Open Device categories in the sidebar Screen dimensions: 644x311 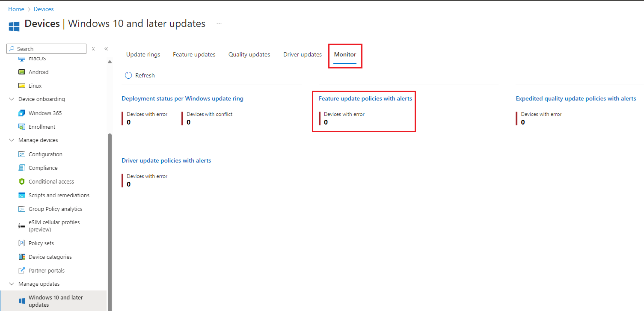pyautogui.click(x=50, y=257)
